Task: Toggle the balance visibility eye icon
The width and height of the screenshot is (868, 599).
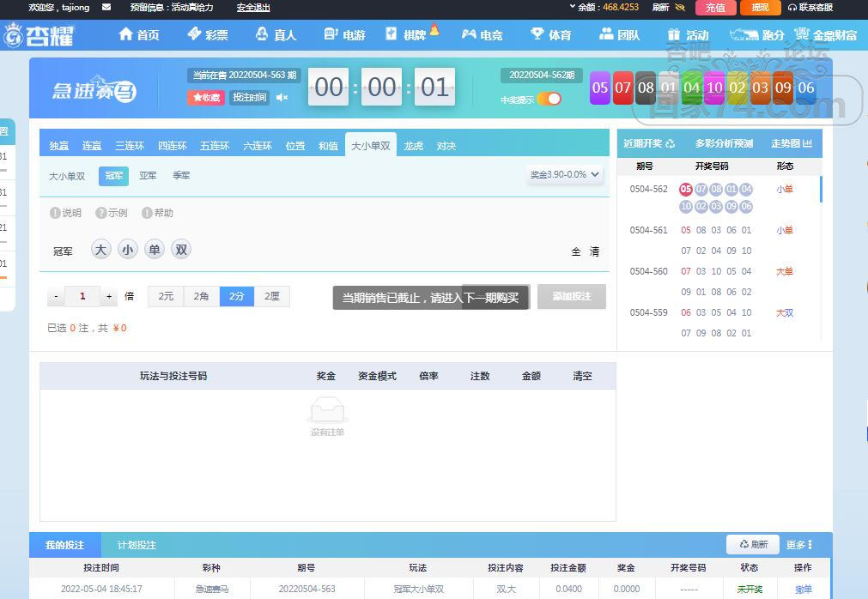Action: click(680, 8)
